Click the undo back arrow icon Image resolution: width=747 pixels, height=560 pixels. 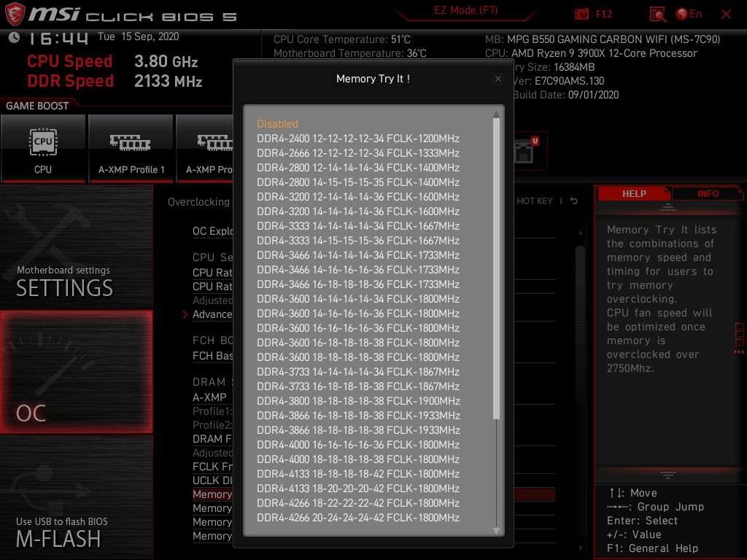(x=574, y=201)
